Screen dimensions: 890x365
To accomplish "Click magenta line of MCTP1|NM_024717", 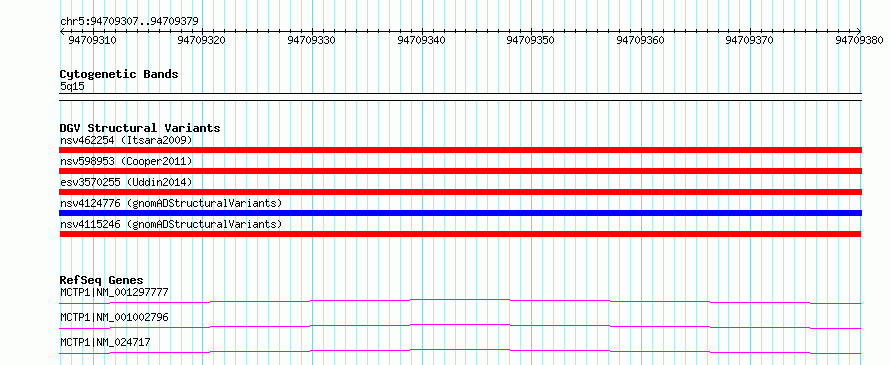I will (x=460, y=351).
